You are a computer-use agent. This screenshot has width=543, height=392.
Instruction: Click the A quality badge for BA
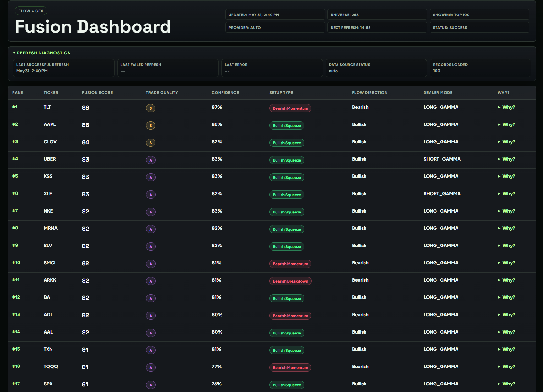point(151,298)
